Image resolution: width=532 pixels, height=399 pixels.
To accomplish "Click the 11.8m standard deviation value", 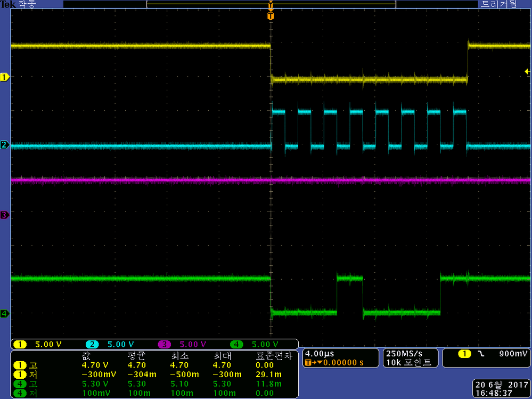I will click(269, 384).
